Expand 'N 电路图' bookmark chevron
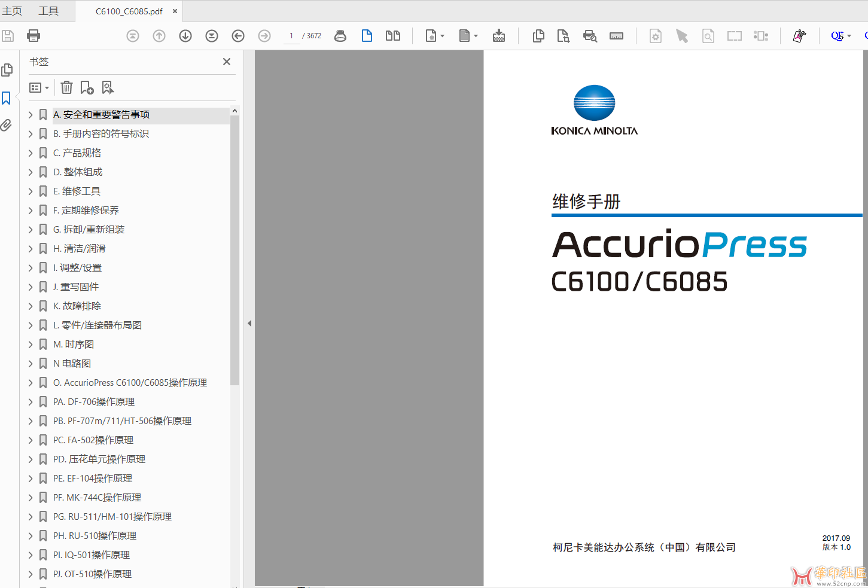868x588 pixels. (x=31, y=364)
